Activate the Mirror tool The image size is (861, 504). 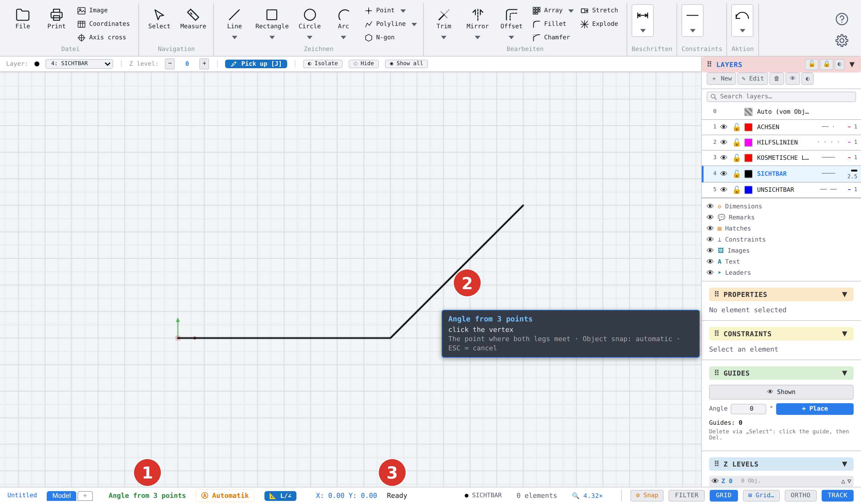click(477, 19)
